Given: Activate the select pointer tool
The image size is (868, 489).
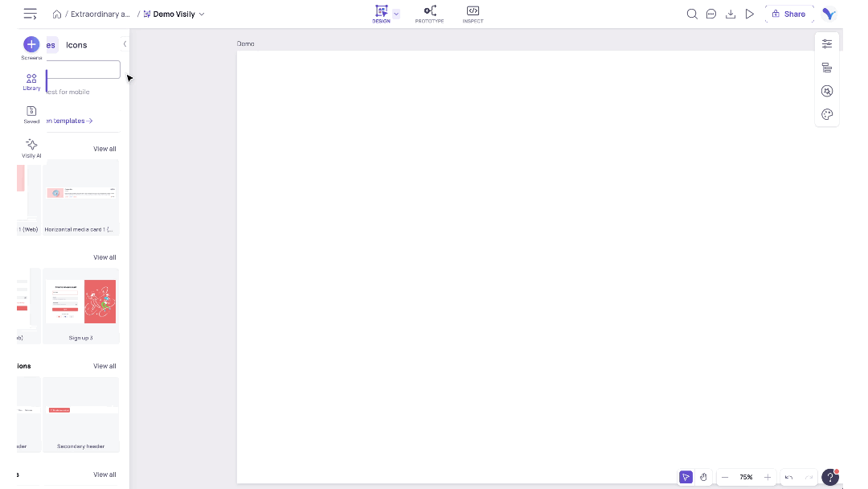Looking at the screenshot, I should (x=686, y=477).
